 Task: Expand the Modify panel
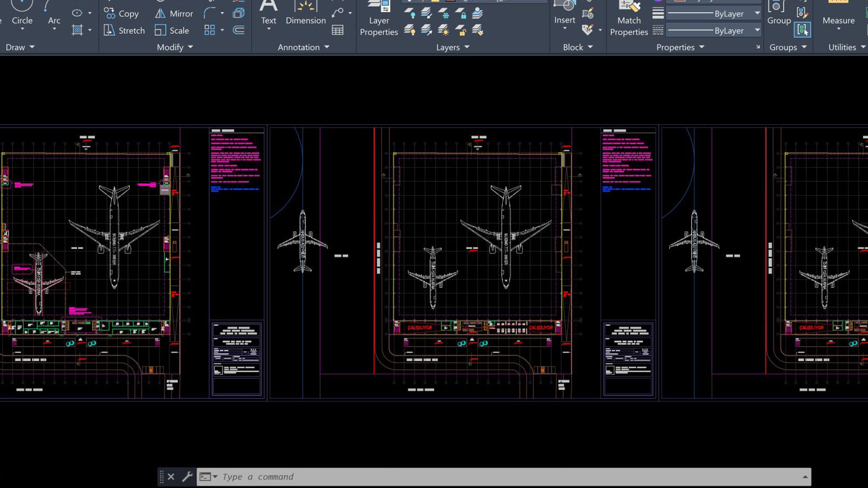coord(175,47)
